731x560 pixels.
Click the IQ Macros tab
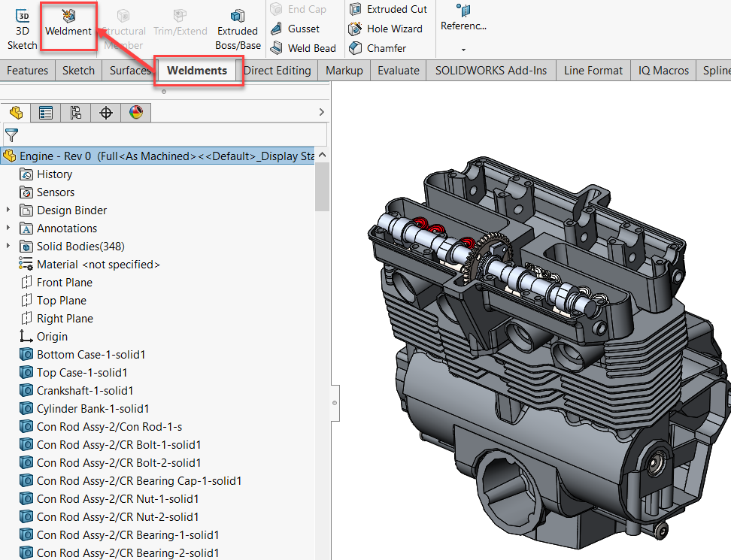click(x=663, y=71)
